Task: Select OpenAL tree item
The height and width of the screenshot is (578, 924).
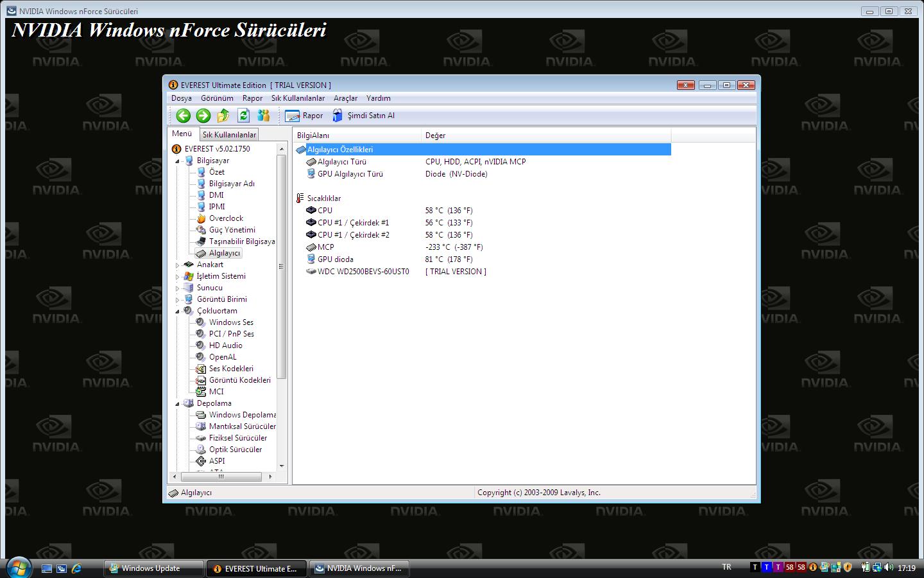Action: [x=223, y=357]
